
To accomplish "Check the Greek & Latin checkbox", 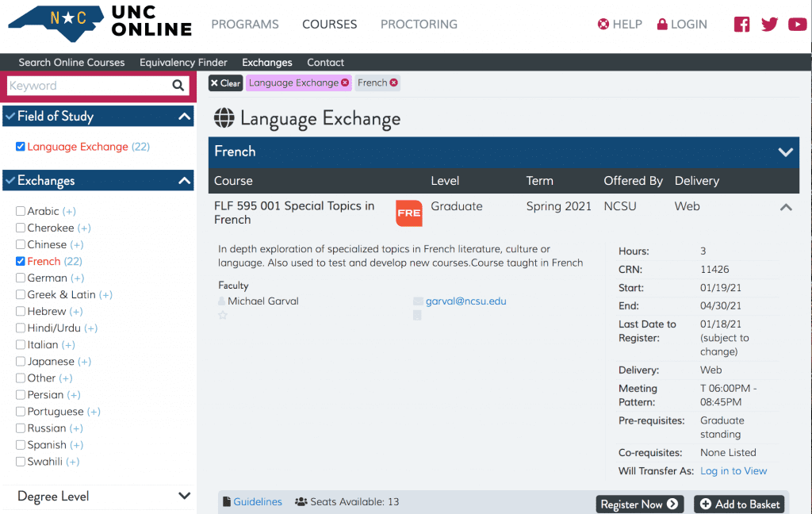I will (20, 294).
